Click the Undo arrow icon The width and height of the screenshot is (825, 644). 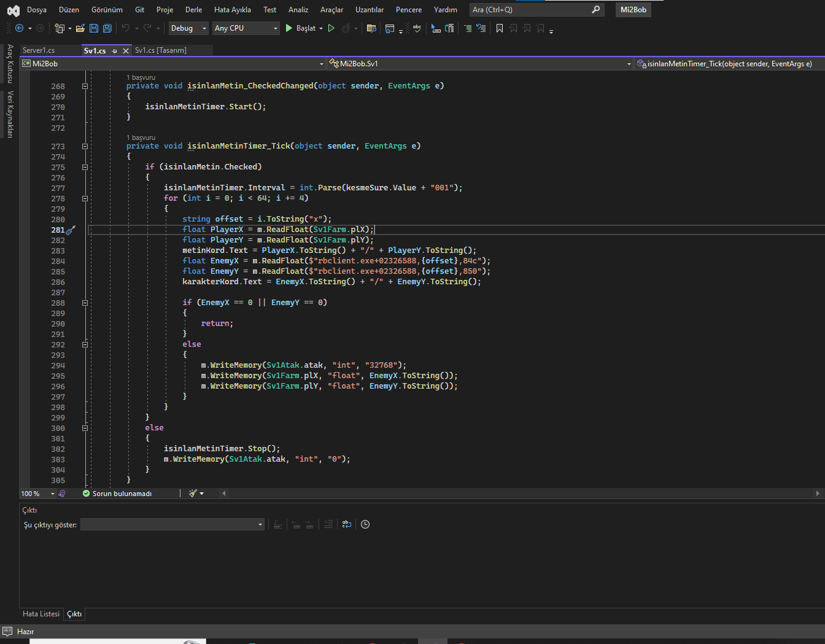pyautogui.click(x=126, y=28)
